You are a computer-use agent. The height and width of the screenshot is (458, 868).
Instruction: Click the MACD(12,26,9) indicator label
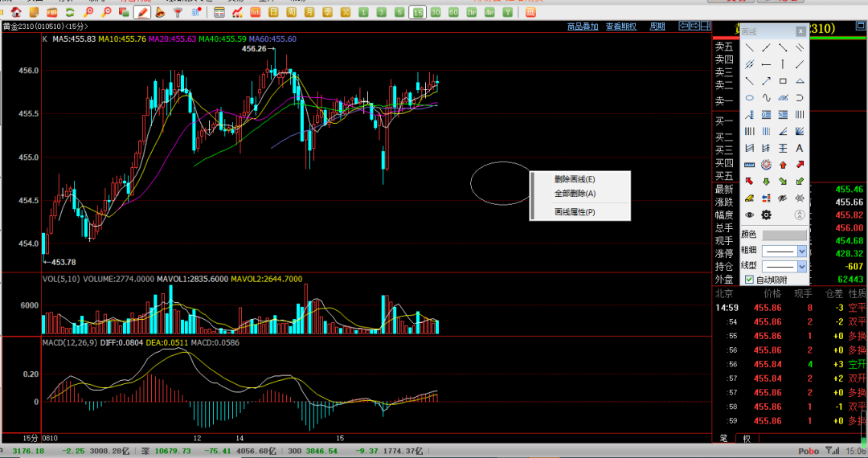[x=70, y=343]
